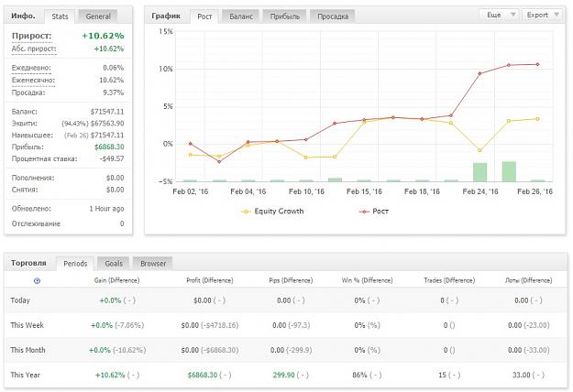The height and width of the screenshot is (392, 573).
Task: Click the Trades (Difference) column header
Action: (449, 280)
